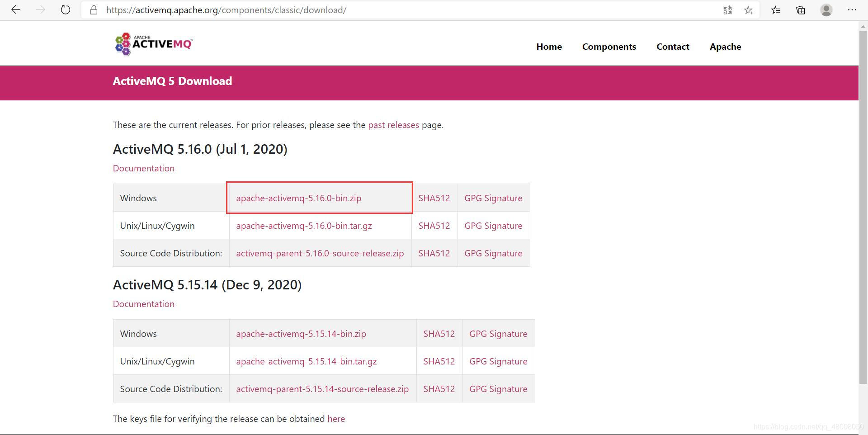The height and width of the screenshot is (435, 868).
Task: Download activemq-parent-5.16.0-source-release.zip
Action: click(320, 253)
